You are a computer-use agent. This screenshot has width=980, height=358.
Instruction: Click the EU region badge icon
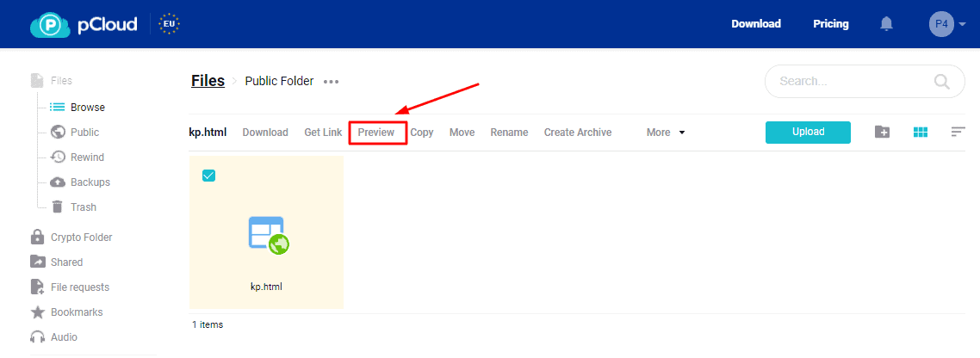(x=170, y=24)
